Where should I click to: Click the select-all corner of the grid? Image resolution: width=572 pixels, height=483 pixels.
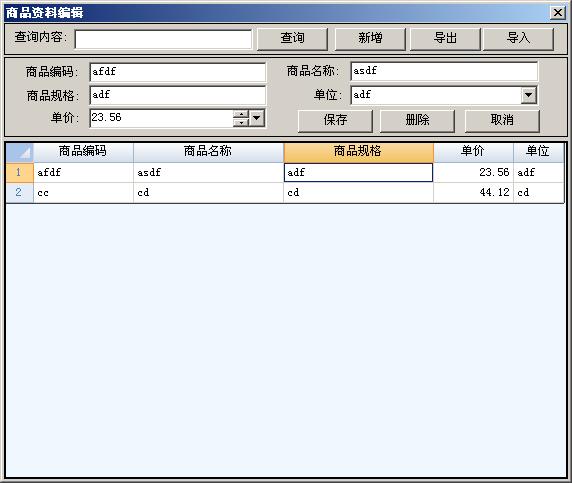[20, 152]
